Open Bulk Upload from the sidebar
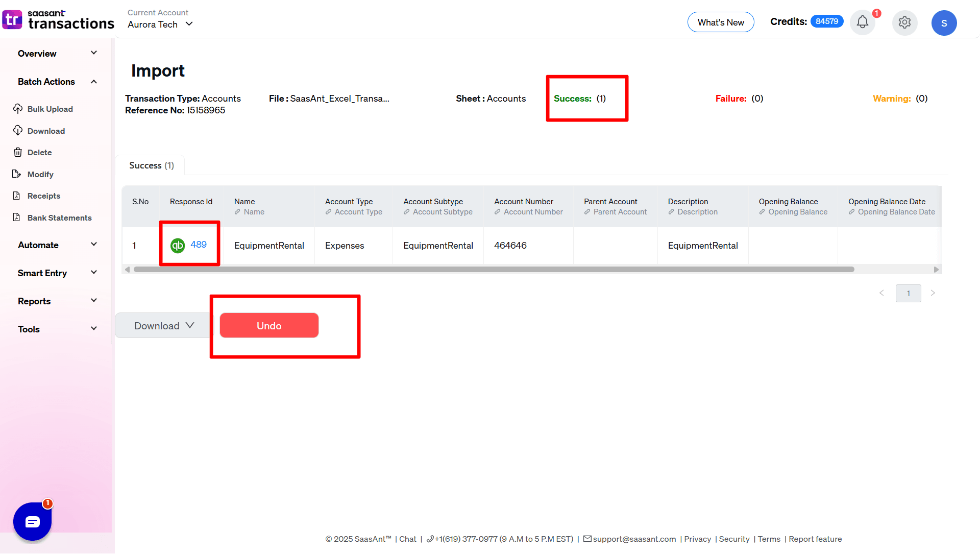 50,109
